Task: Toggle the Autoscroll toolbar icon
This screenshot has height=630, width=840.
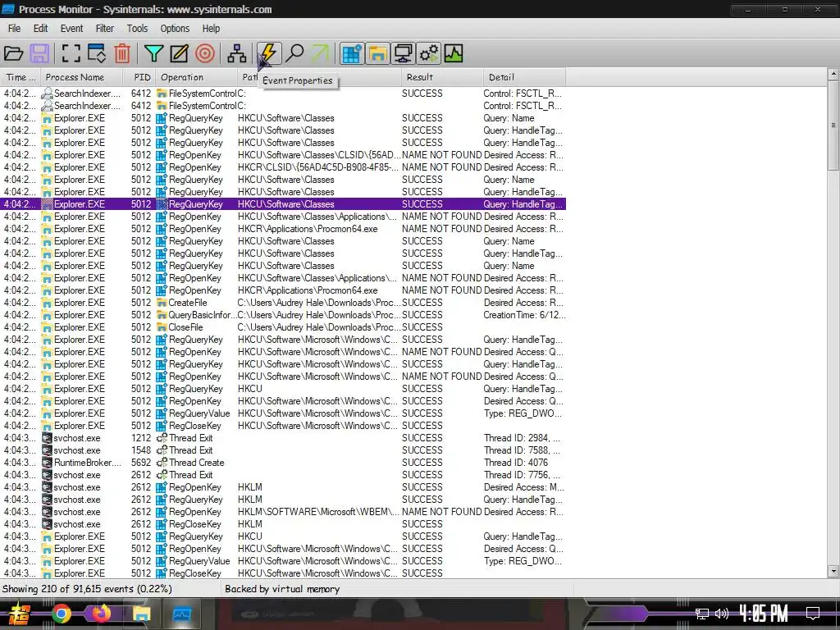Action: [x=97, y=53]
